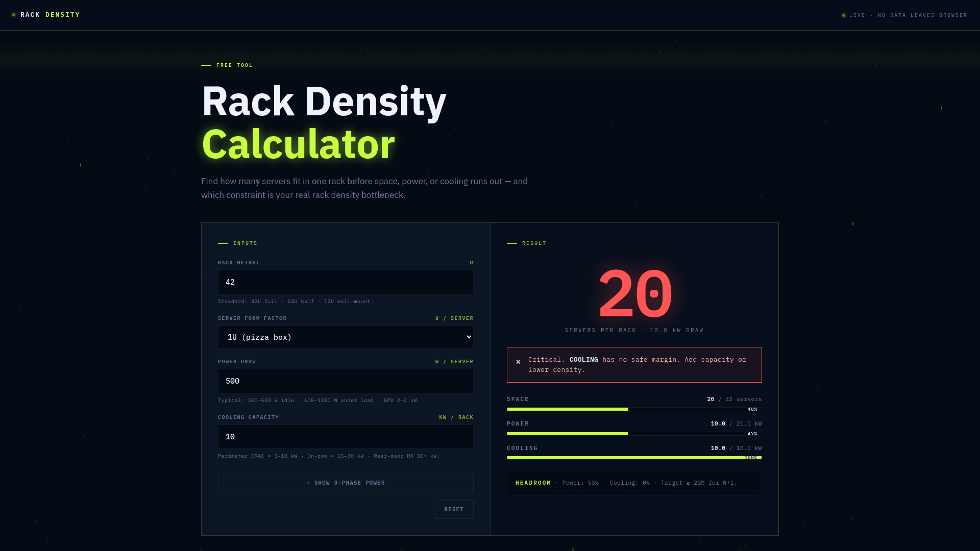Focus the Rack Height input field

tap(346, 282)
